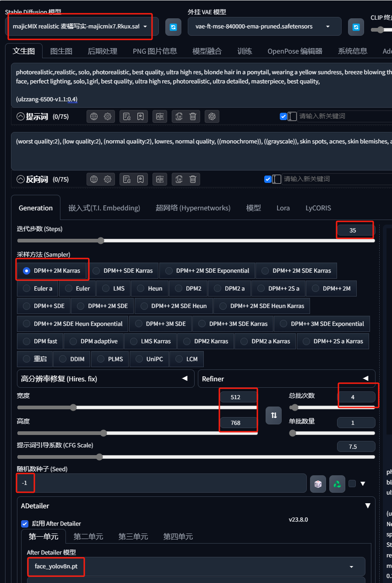Click the translate icon in 提示词 toolbar
Image resolution: width=392 pixels, height=583 pixels.
pos(160,116)
